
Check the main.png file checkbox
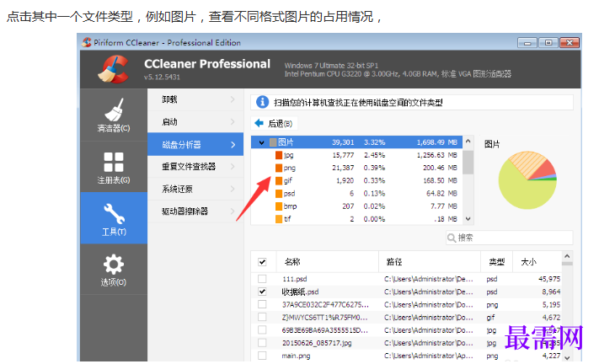[x=262, y=356]
